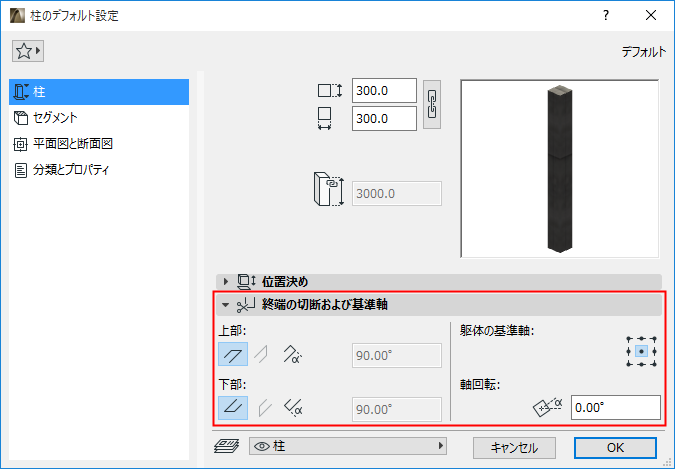Click the help question mark button
This screenshot has height=469, width=675.
click(606, 16)
